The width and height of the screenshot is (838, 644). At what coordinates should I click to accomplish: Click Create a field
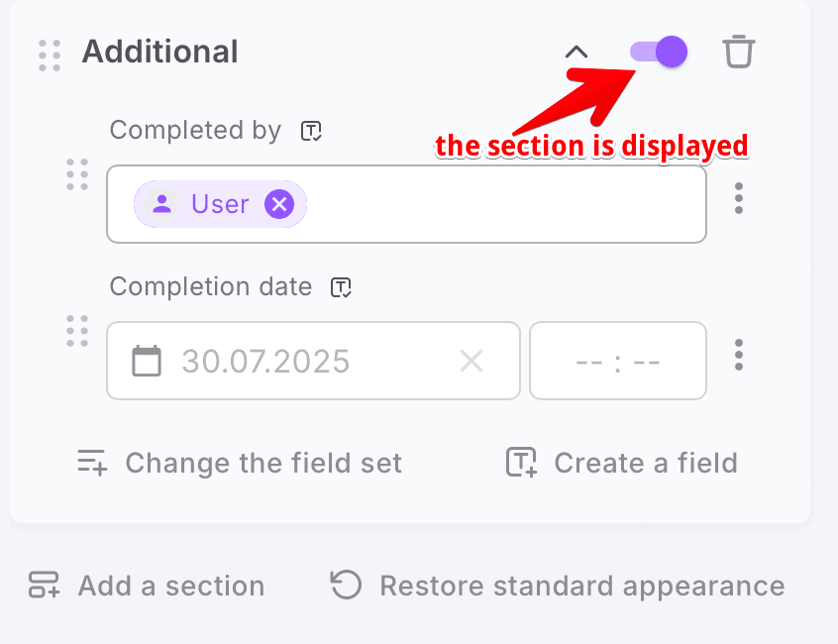622,463
